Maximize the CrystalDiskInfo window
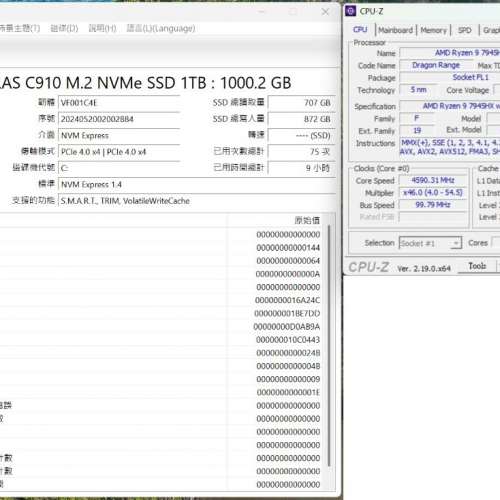This screenshot has width=500, height=500. [x=293, y=12]
